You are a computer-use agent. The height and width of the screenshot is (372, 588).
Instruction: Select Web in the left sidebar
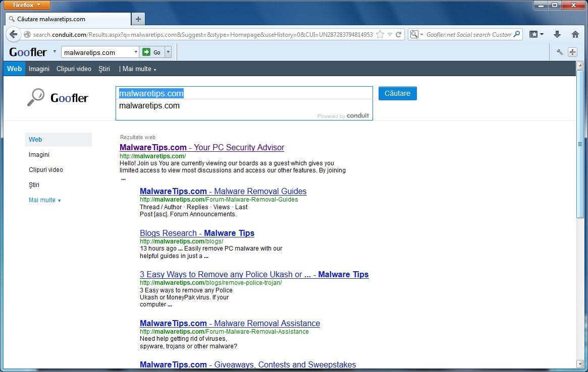tap(59, 139)
